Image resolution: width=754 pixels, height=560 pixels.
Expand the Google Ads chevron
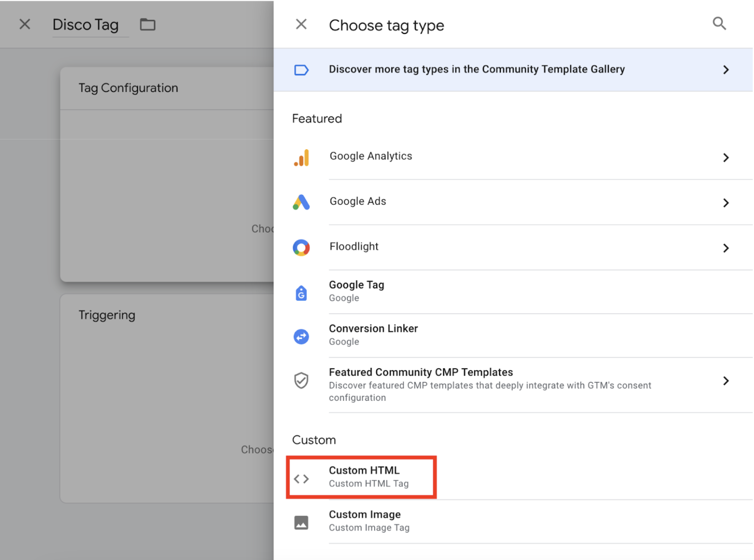(x=726, y=203)
